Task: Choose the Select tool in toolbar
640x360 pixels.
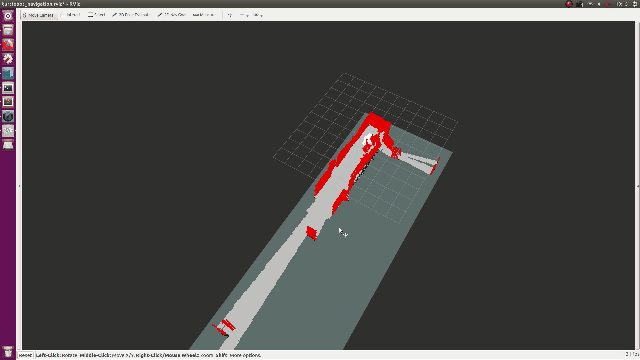Action: (97, 15)
